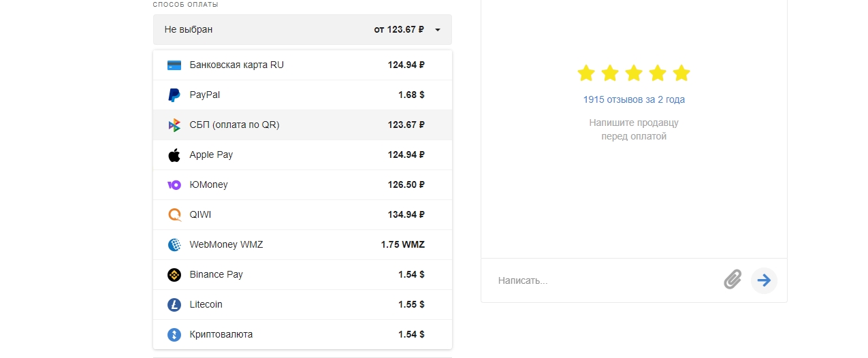The width and height of the screenshot is (868, 358).
Task: Send message with blue arrow button
Action: (x=764, y=280)
